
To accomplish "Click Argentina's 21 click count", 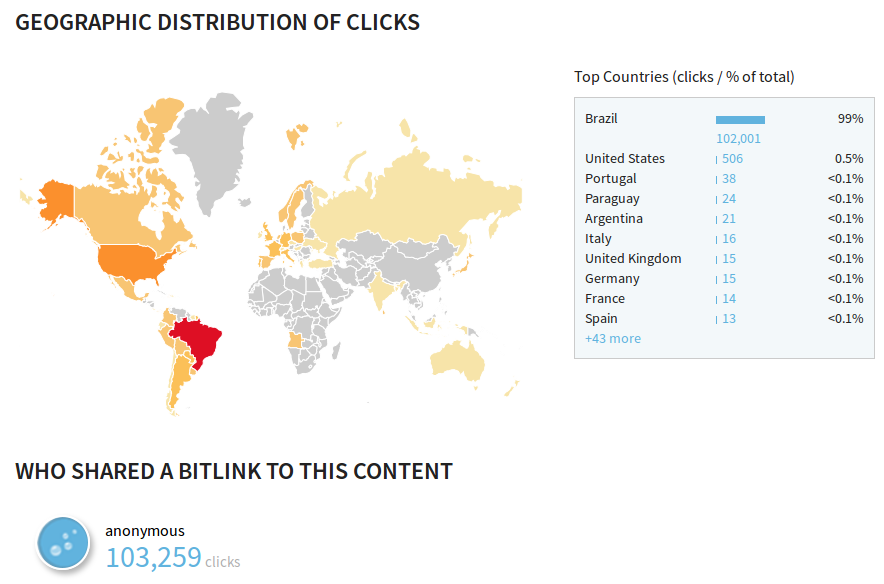I will coord(729,219).
